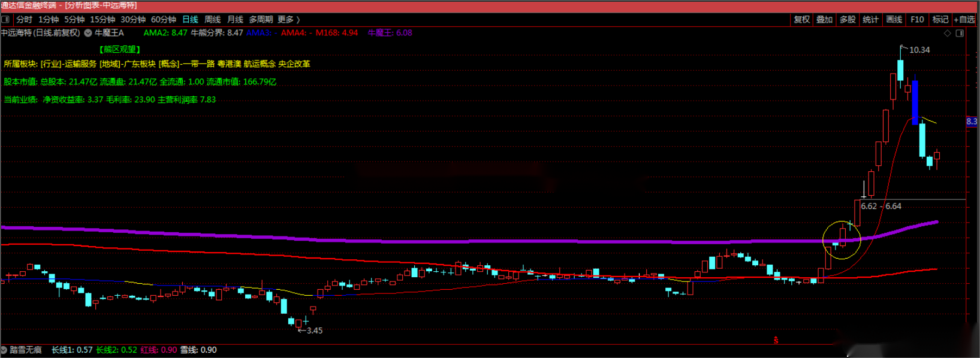Click the 6.62 - 6.64 gap label
Screen dimensions: 980x358
point(881,206)
